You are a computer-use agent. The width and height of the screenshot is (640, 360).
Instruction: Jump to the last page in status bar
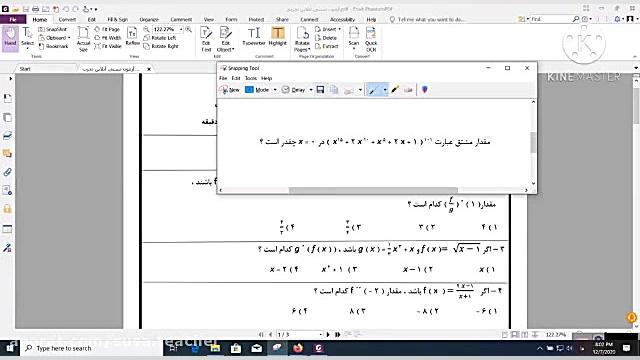tap(338, 335)
